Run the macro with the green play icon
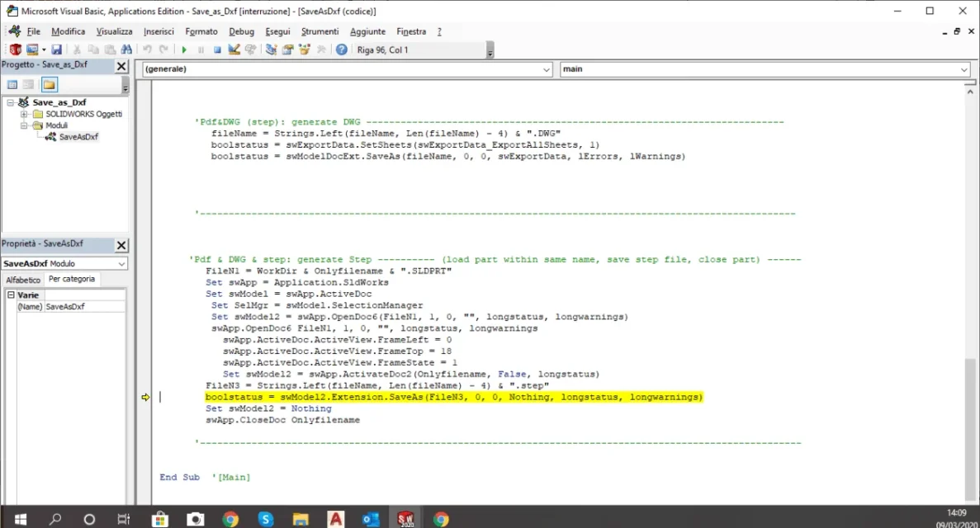980x528 pixels. click(x=184, y=49)
